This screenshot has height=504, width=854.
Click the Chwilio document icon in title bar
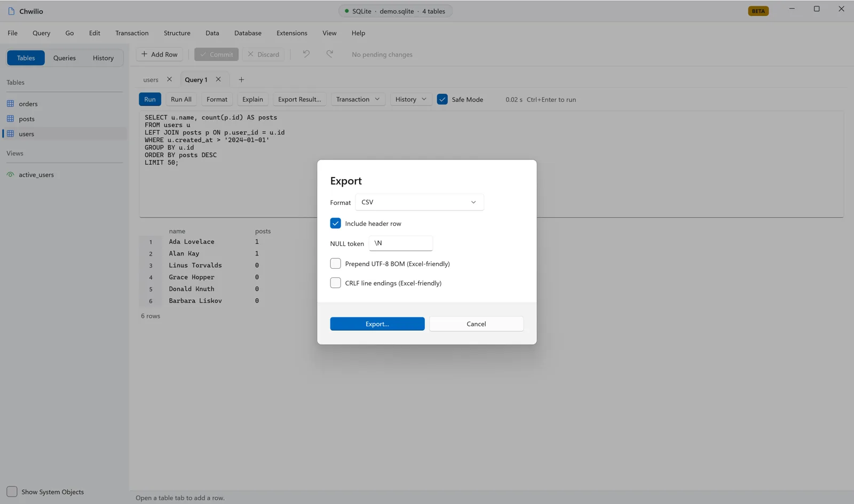(x=11, y=11)
